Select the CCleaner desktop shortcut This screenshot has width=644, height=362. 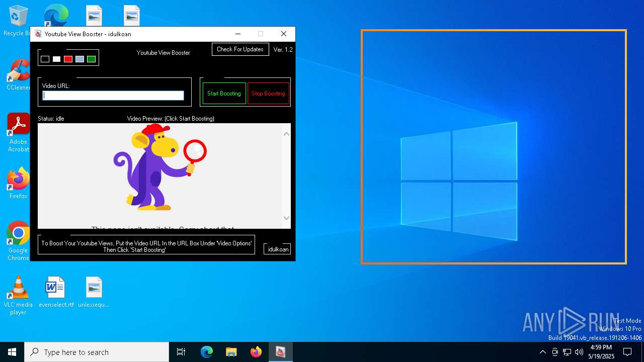(x=18, y=75)
